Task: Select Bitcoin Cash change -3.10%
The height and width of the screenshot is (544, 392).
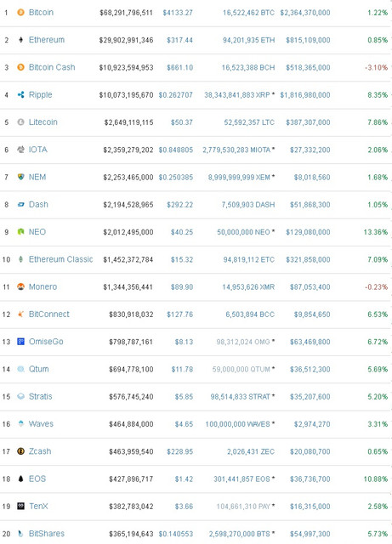Action: click(377, 68)
